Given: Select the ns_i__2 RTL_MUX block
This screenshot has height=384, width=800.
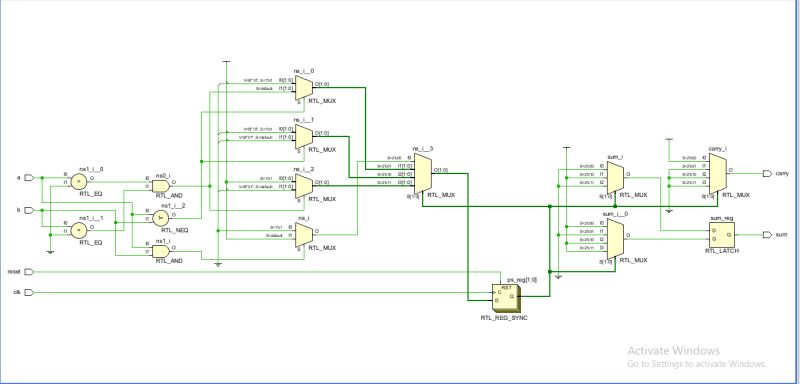Looking at the screenshot, I should (304, 186).
